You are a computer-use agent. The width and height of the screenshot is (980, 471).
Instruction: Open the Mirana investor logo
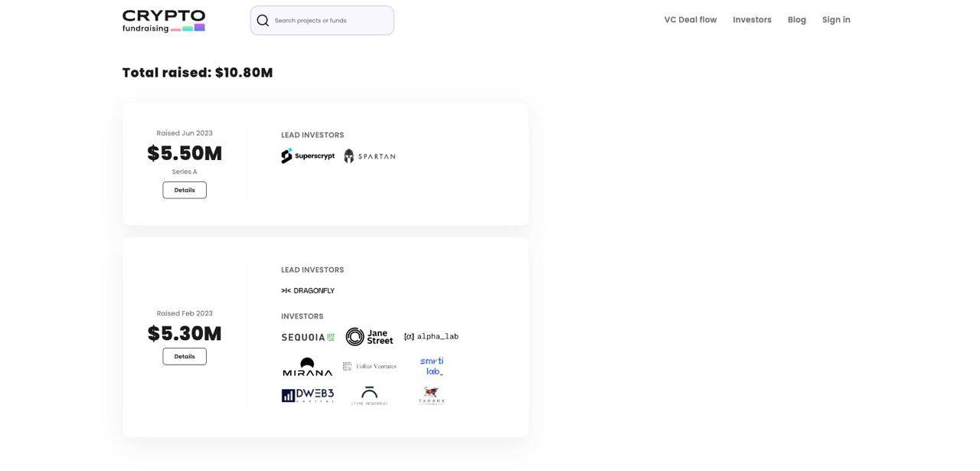[x=308, y=367]
